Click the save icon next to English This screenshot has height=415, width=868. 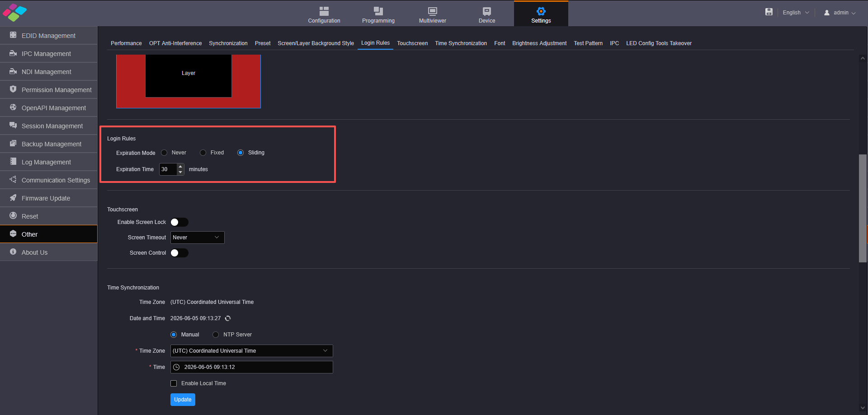pyautogui.click(x=769, y=12)
